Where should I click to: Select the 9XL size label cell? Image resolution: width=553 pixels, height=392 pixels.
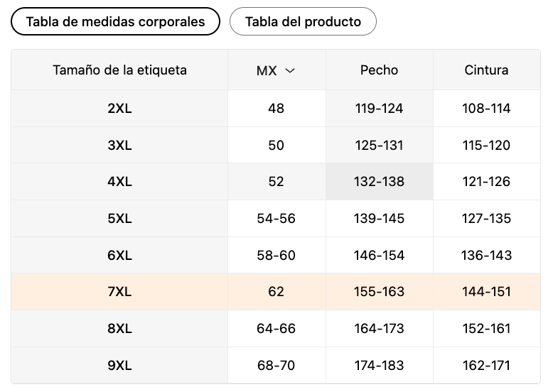click(x=119, y=365)
